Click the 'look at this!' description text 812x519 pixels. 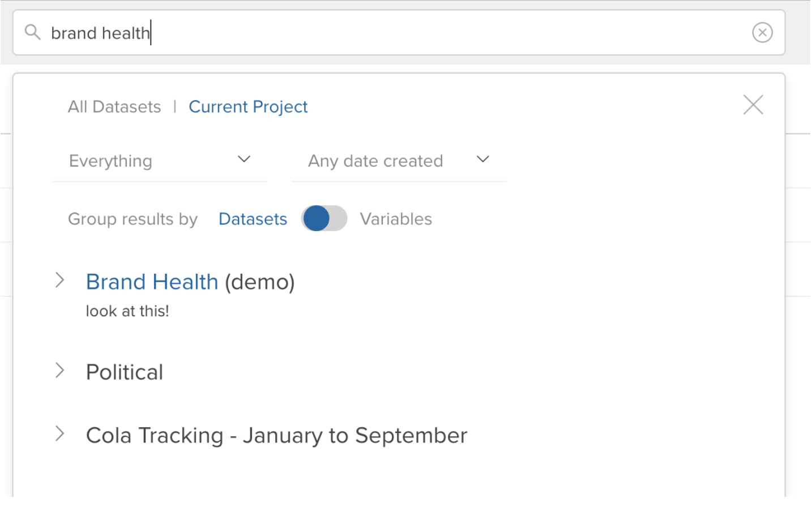[127, 311]
